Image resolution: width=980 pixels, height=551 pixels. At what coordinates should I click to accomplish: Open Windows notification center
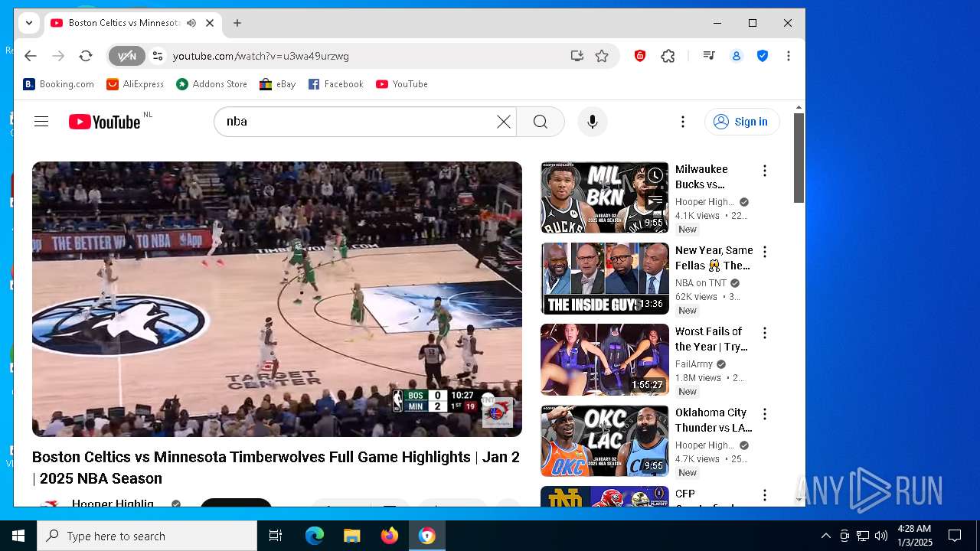[955, 536]
